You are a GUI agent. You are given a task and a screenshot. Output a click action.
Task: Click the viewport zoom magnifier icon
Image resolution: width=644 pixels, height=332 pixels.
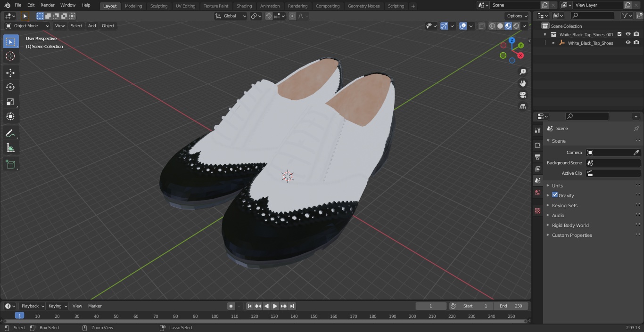523,72
